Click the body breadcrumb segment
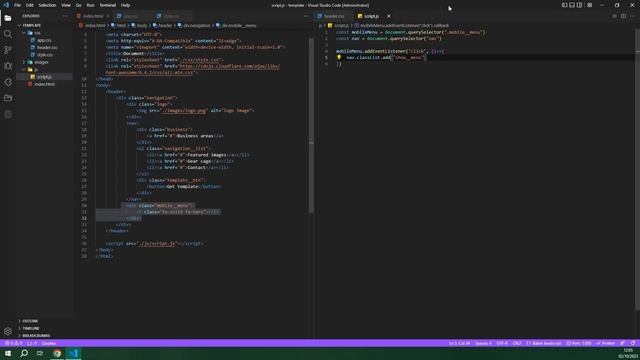Screen dimensions: 640x360 (139, 25)
